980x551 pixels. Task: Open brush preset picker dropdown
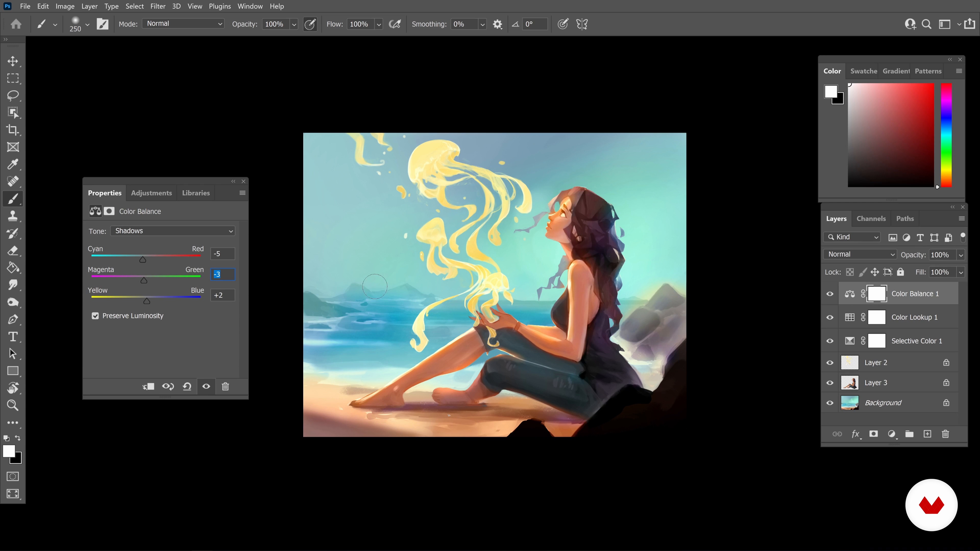88,24
